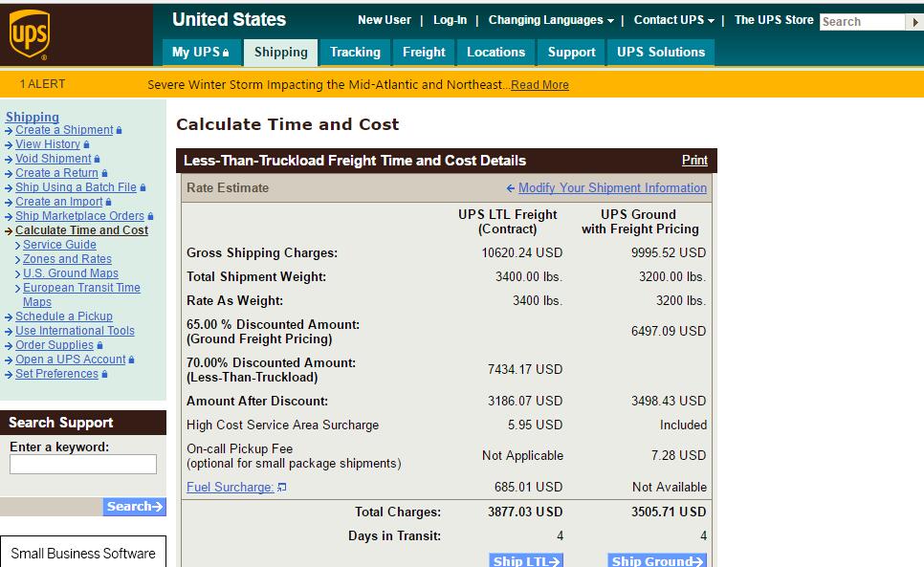The width and height of the screenshot is (924, 567).
Task: Open Void Shipment in sidebar
Action: 53,159
